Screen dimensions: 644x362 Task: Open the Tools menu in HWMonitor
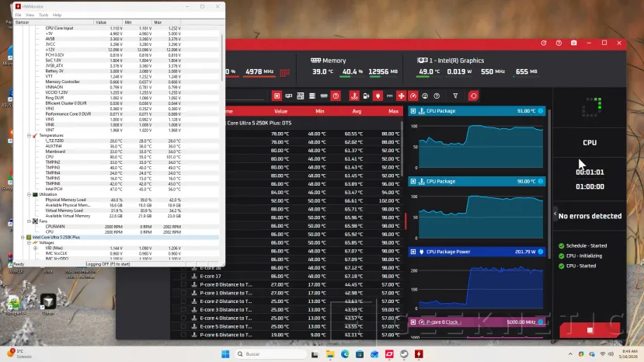(x=44, y=15)
